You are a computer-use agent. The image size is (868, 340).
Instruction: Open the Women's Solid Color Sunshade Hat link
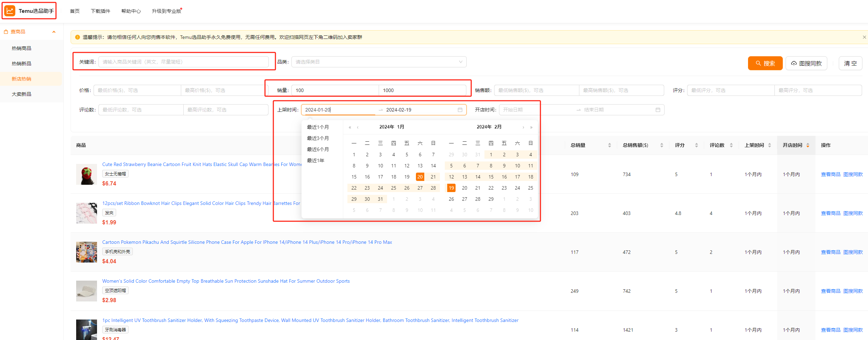[x=226, y=281]
